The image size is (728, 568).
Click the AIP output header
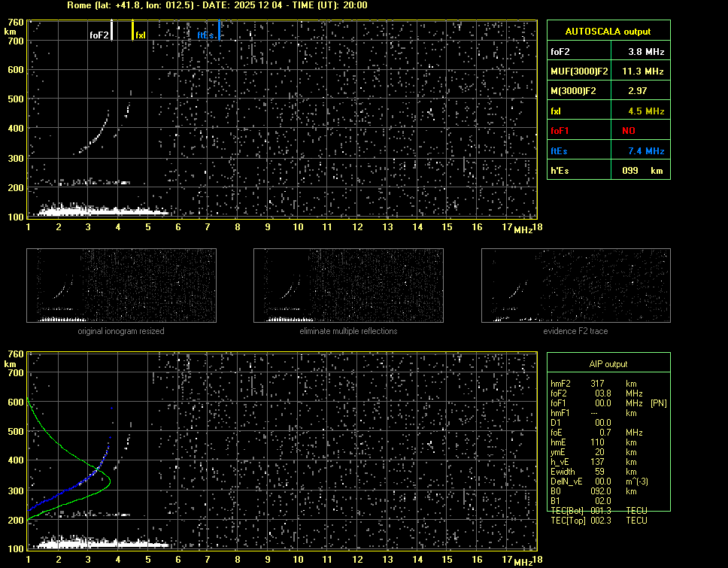click(x=608, y=364)
